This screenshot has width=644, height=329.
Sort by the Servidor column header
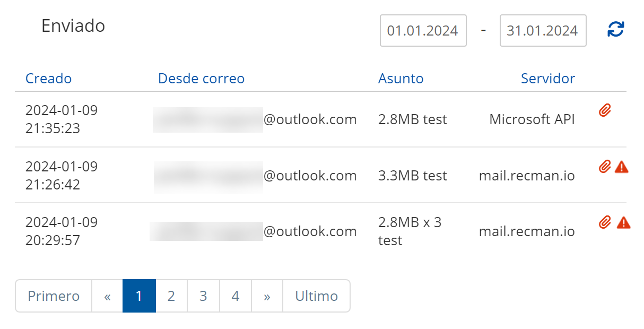coord(547,79)
